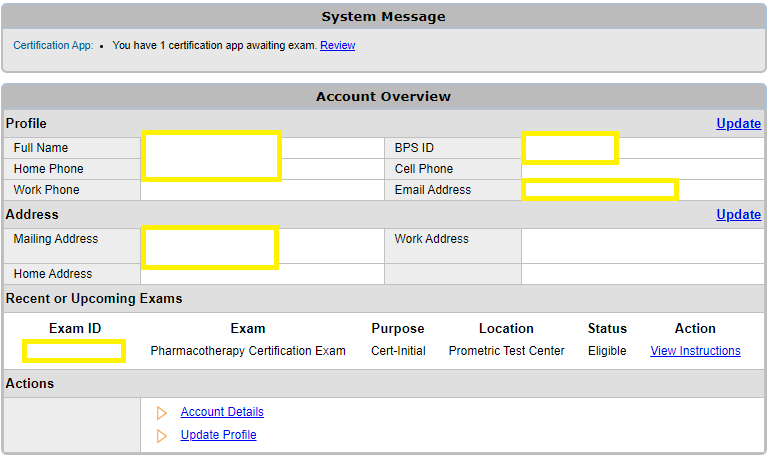Select the Pharmacotherapy Certification Exam entry
This screenshot has height=457, width=774.
click(248, 351)
